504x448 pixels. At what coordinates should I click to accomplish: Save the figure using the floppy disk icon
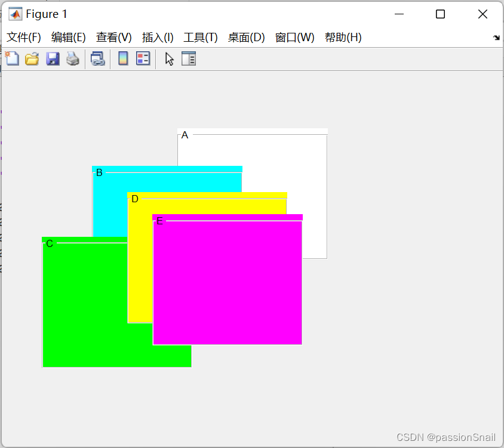tap(53, 59)
